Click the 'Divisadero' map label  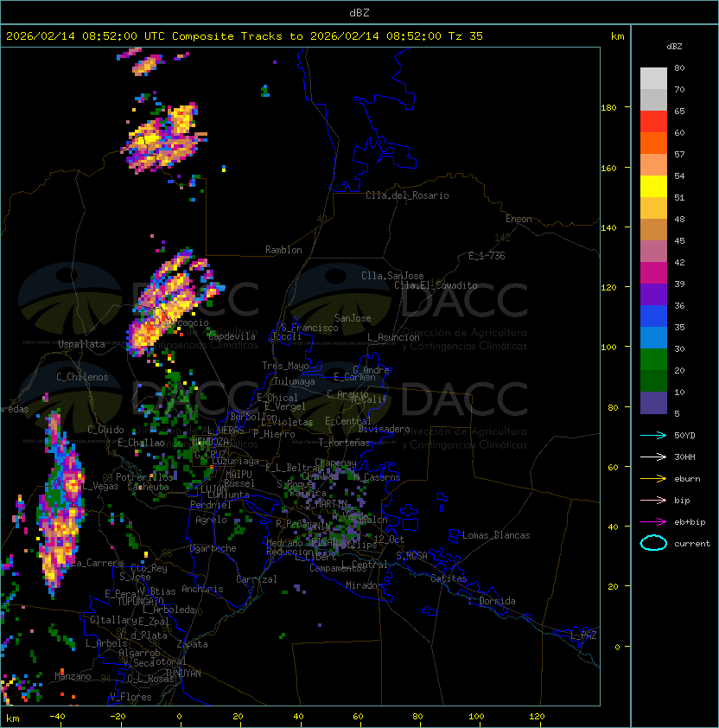click(x=385, y=429)
